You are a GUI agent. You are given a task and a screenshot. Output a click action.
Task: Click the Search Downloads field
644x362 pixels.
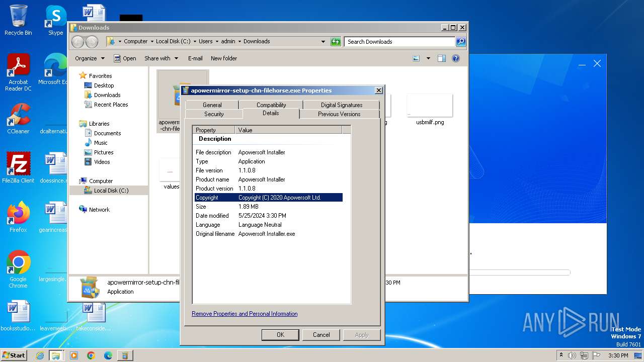(x=400, y=42)
